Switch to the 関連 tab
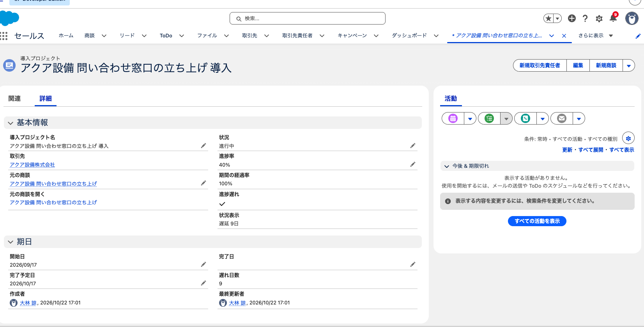 pyautogui.click(x=14, y=98)
